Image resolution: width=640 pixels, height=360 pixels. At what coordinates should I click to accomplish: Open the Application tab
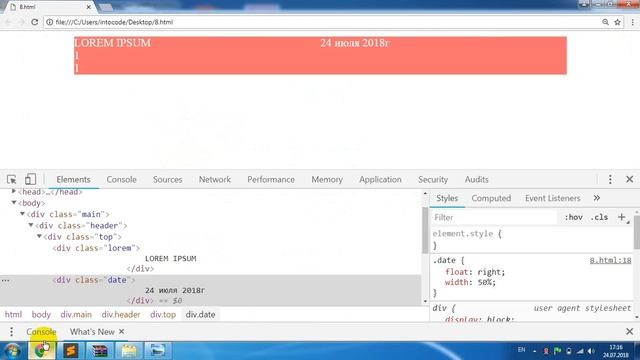(x=380, y=179)
